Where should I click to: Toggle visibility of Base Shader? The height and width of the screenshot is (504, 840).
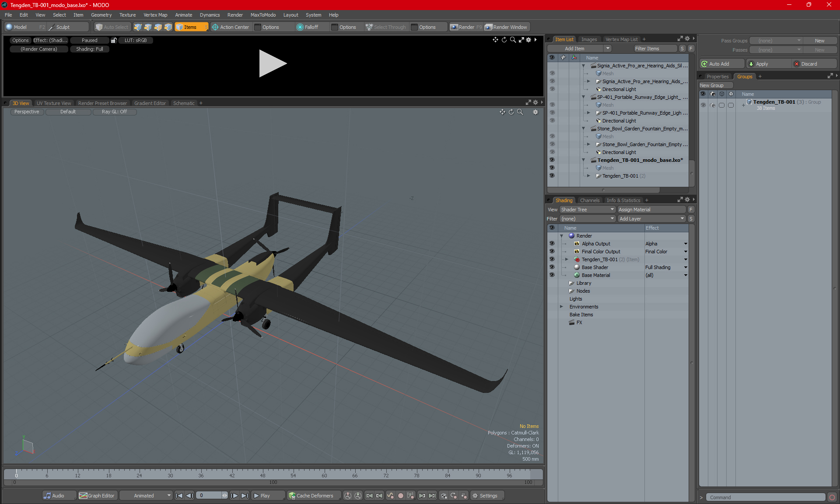point(552,267)
